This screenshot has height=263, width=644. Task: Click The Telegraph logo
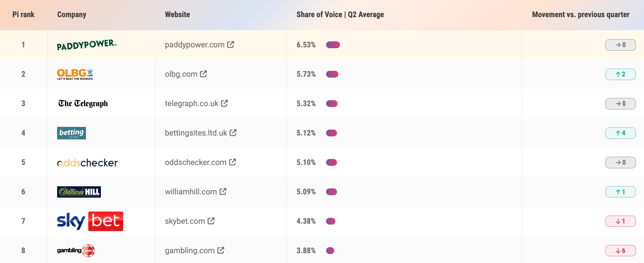point(83,103)
